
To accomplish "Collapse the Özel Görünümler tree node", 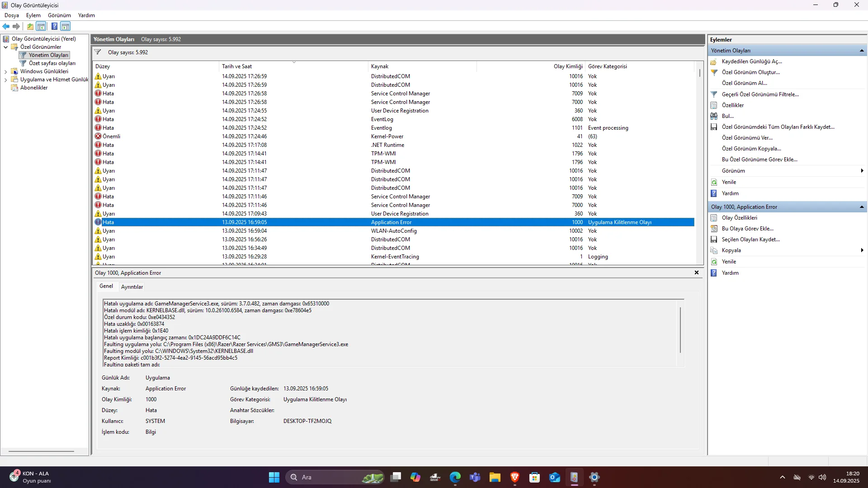I will click(x=5, y=47).
